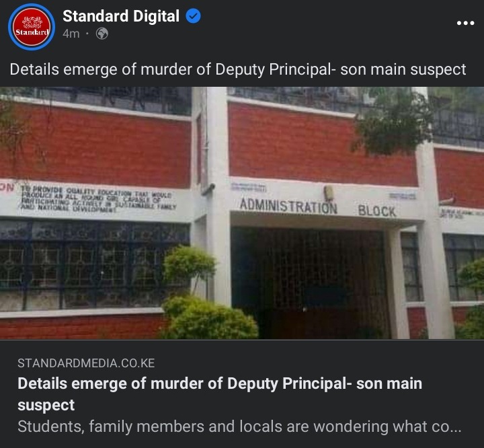This screenshot has width=484, height=448.
Task: Click the BLOCK text in the photo
Action: click(377, 211)
